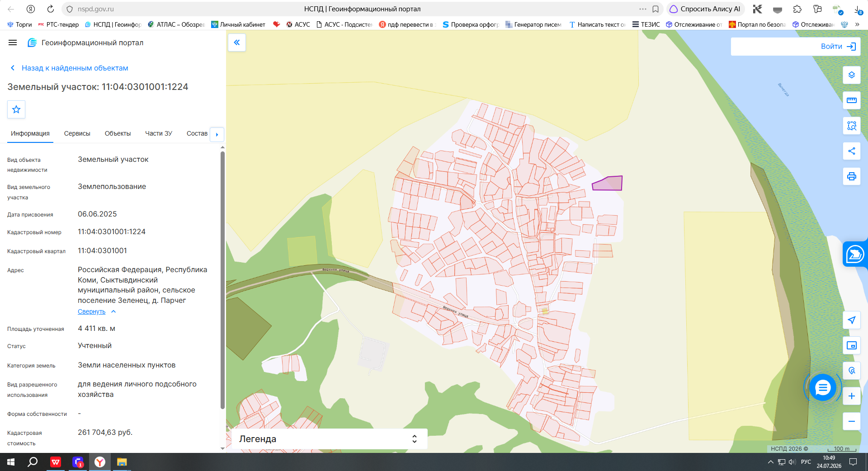868x471 pixels.
Task: Add parcel to favorites with star
Action: click(16, 109)
